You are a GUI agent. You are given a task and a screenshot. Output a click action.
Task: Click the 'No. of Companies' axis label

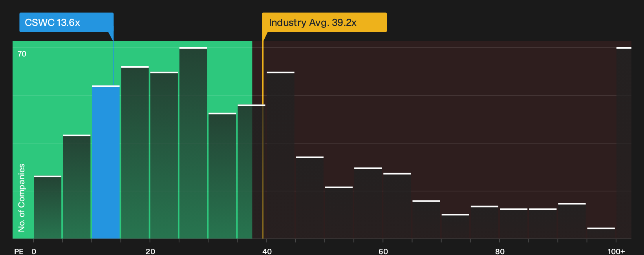click(x=22, y=198)
